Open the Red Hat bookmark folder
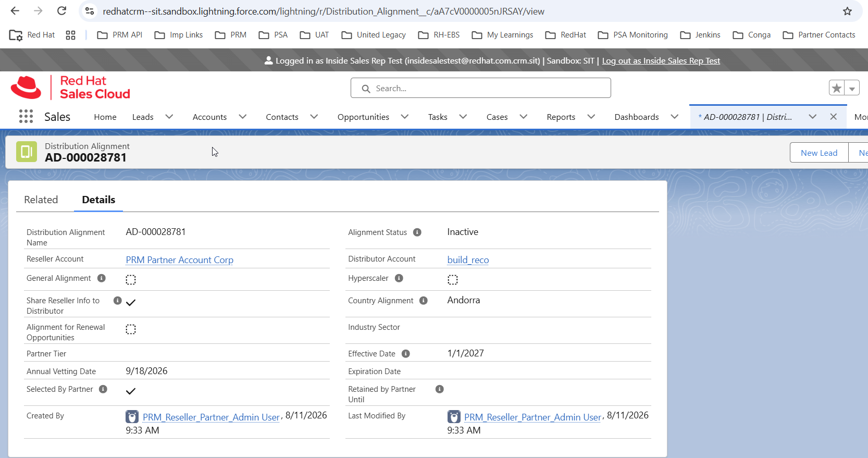 [x=32, y=35]
